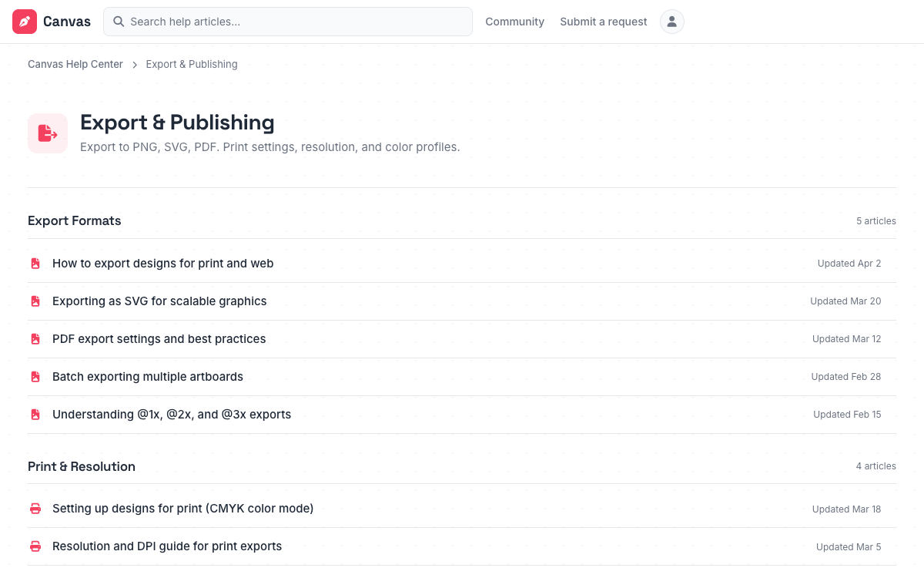Open Batch exporting multiple artboards article
Screen dimensions: 924x578
pyautogui.click(x=148, y=377)
